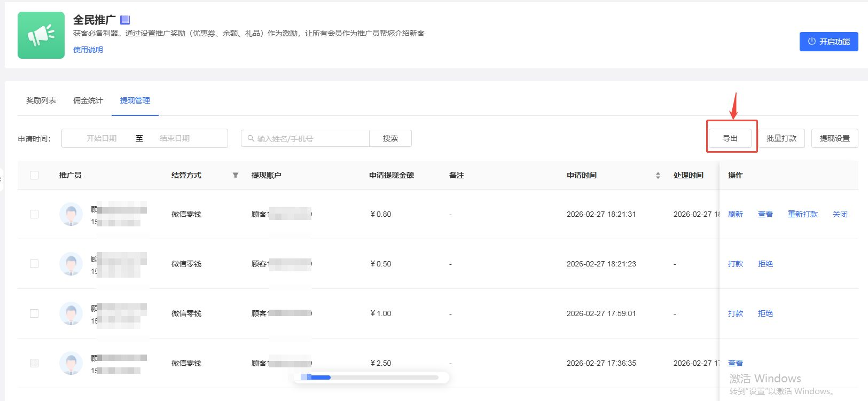This screenshot has height=401, width=868.
Task: Click the green megaphone promotion logo
Action: pyautogui.click(x=41, y=35)
